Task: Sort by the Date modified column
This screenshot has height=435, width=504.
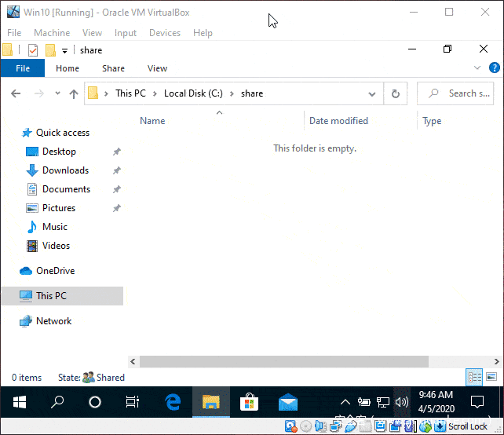Action: 338,121
